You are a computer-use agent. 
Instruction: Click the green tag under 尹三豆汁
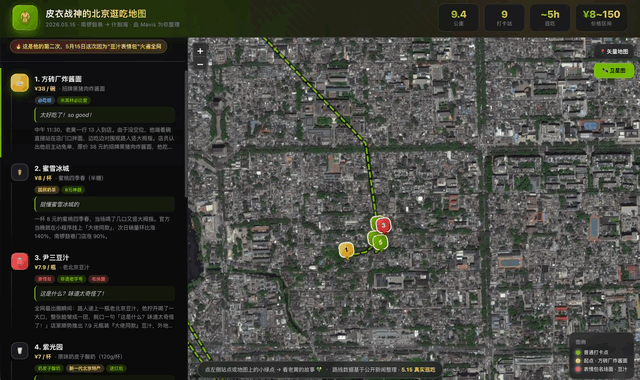(x=71, y=279)
